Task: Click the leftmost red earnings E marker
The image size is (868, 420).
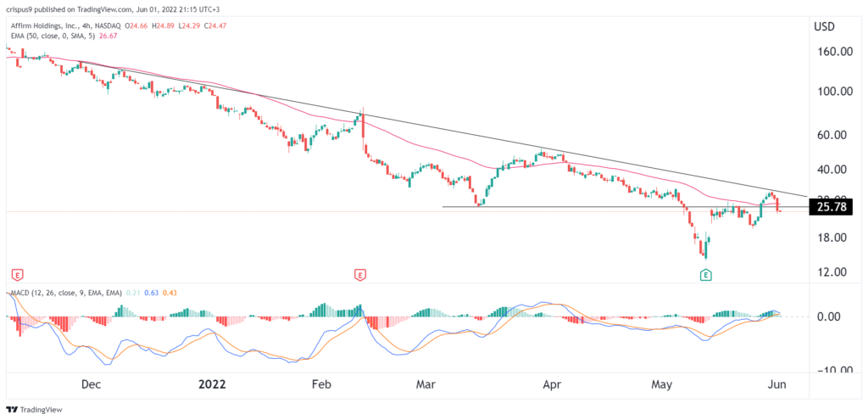Action: coord(15,275)
